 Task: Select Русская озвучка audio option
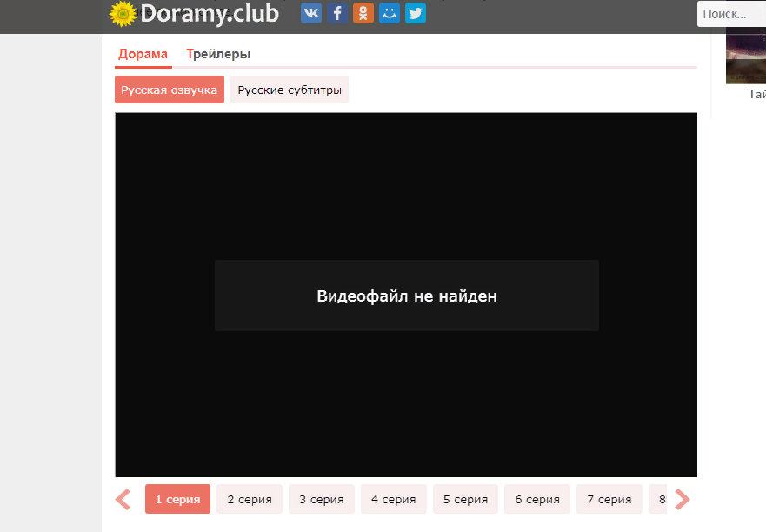click(x=170, y=90)
